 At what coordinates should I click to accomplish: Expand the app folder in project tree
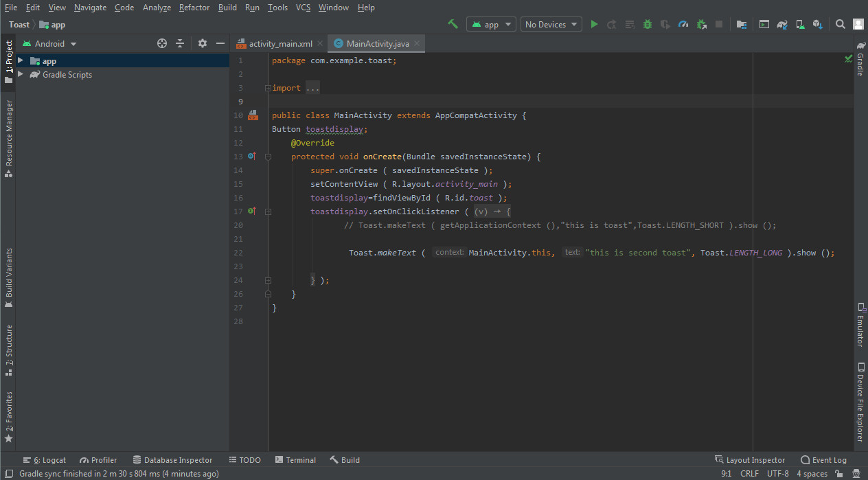click(x=21, y=60)
